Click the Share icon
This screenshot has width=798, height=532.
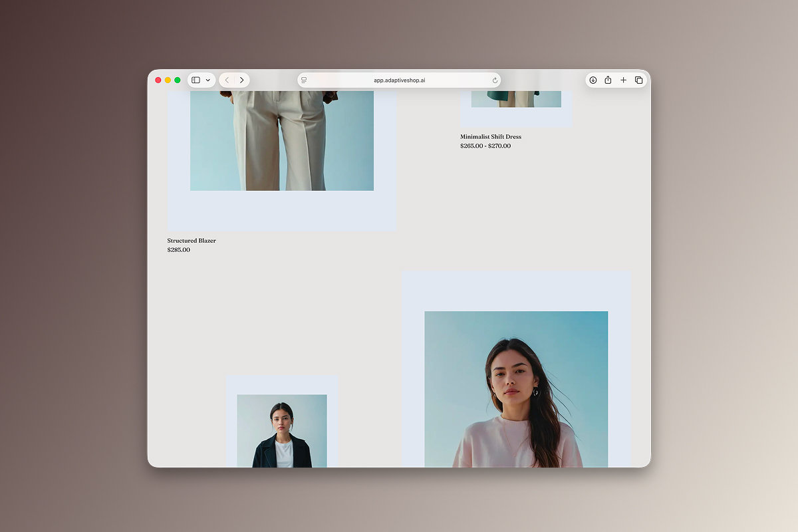pyautogui.click(x=608, y=80)
